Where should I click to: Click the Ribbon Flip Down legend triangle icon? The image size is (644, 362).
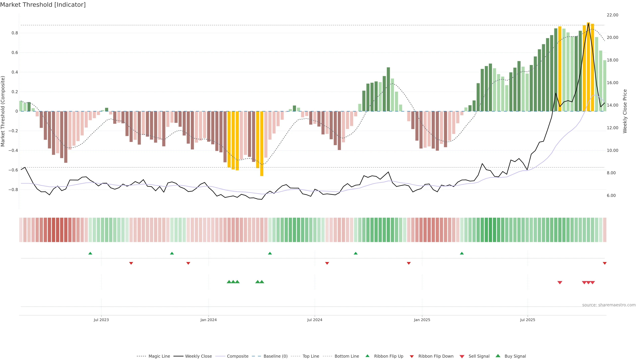click(x=412, y=356)
